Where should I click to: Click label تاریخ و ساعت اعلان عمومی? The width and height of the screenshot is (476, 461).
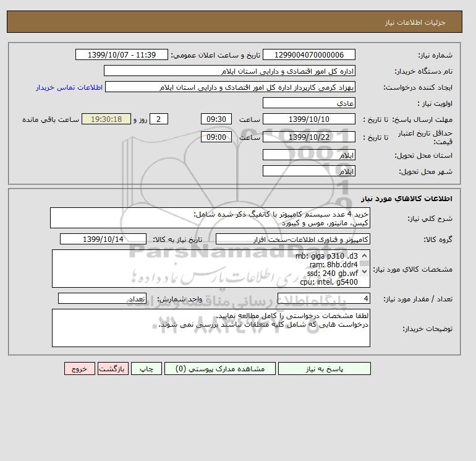(x=216, y=55)
